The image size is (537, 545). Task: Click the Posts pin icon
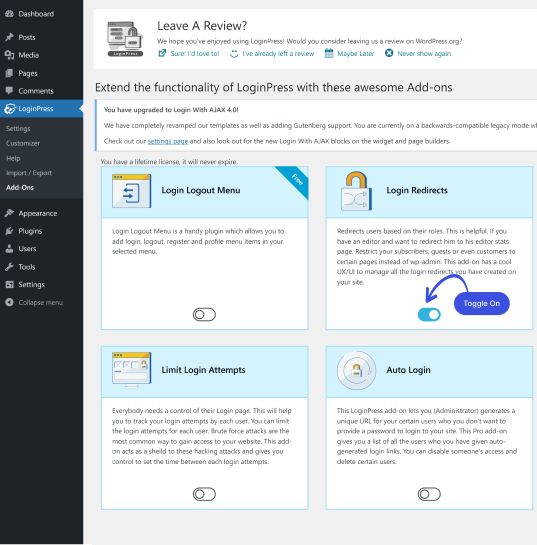point(9,37)
